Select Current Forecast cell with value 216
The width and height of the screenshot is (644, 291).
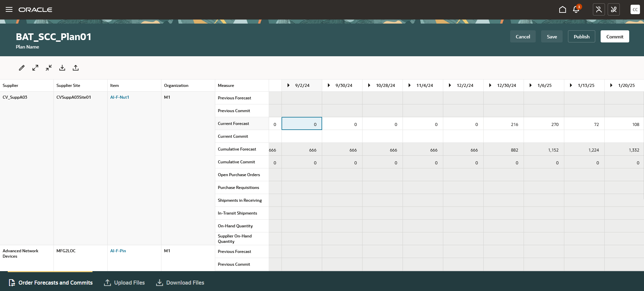pos(503,124)
